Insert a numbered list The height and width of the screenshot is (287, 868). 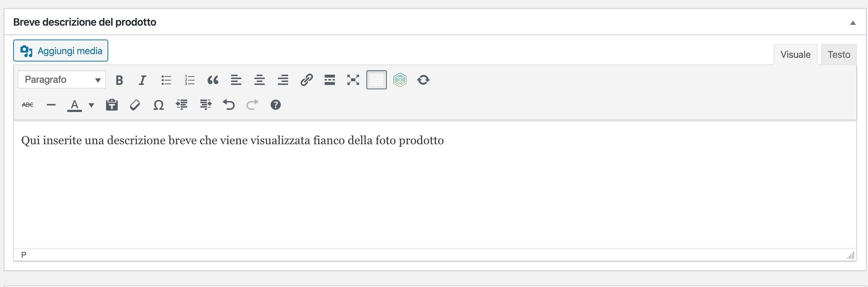[x=189, y=80]
